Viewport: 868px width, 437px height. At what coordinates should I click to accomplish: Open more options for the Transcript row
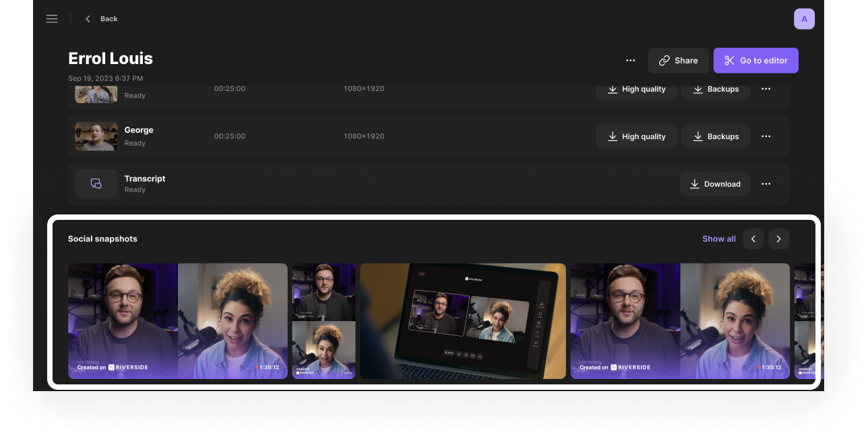tap(766, 184)
